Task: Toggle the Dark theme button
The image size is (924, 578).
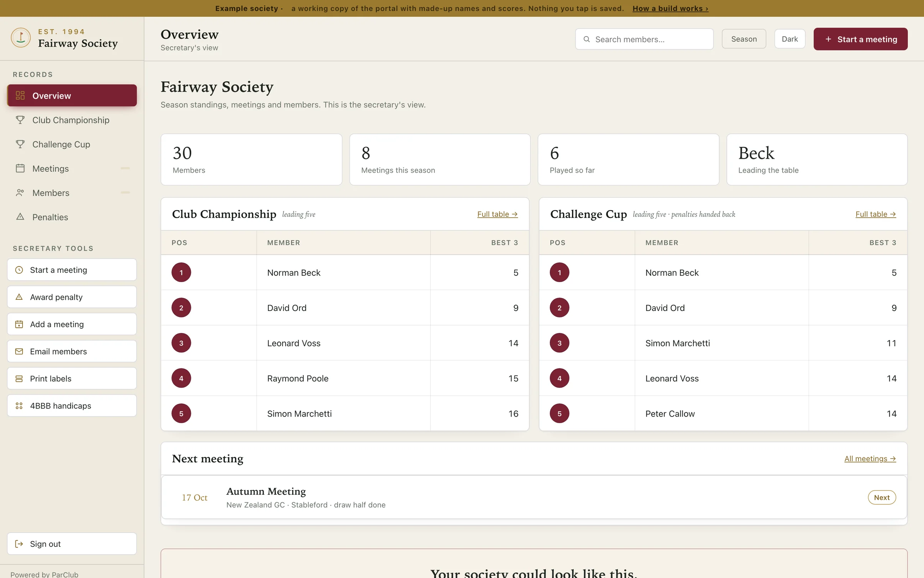Action: 790,39
